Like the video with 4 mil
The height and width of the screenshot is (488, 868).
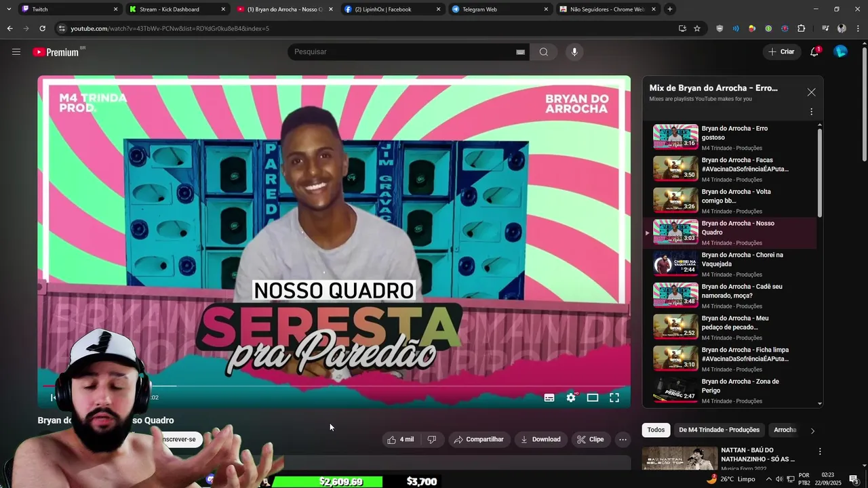[400, 439]
